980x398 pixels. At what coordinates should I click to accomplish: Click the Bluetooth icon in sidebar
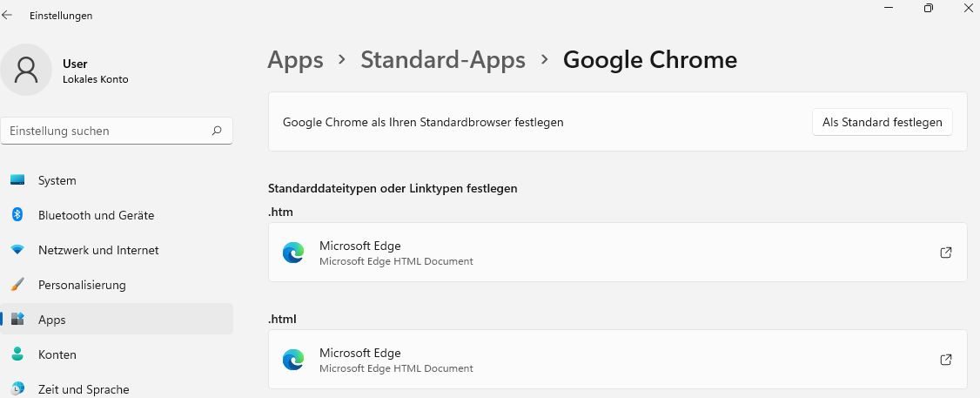[x=17, y=215]
